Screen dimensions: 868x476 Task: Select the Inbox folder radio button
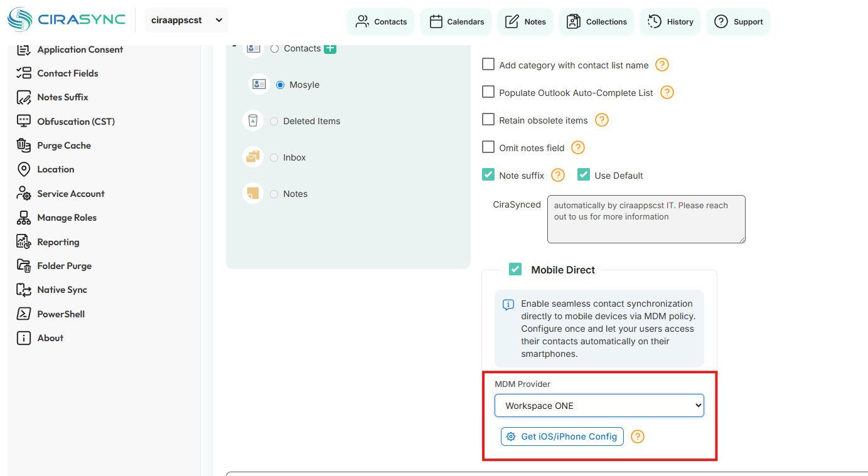click(274, 157)
